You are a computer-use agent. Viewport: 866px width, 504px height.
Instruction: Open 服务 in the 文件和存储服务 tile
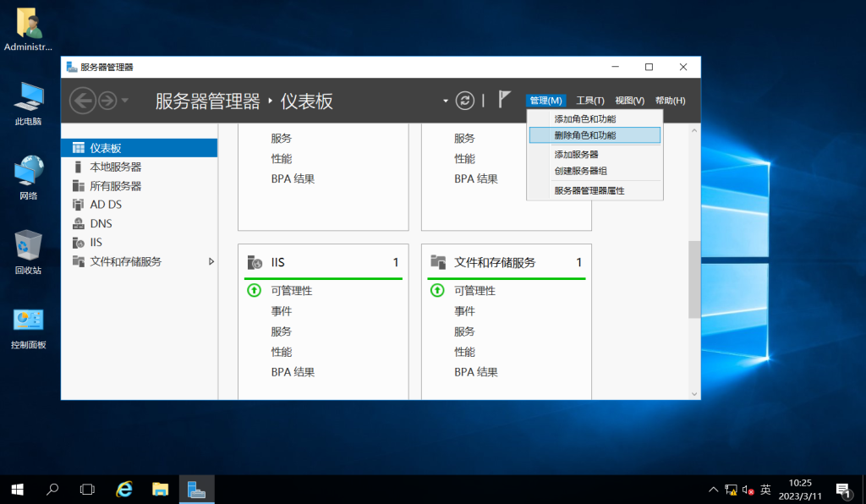464,331
